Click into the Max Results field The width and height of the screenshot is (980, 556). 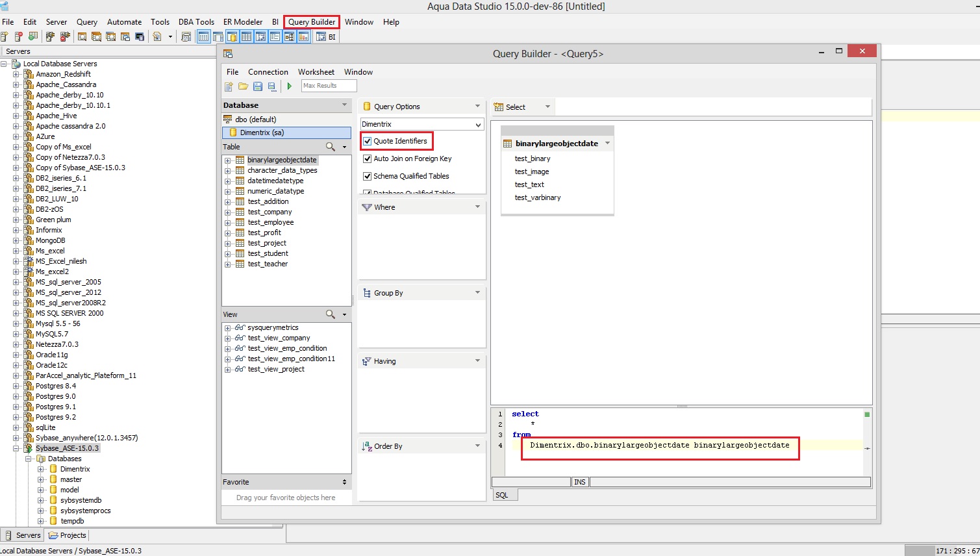tap(329, 86)
